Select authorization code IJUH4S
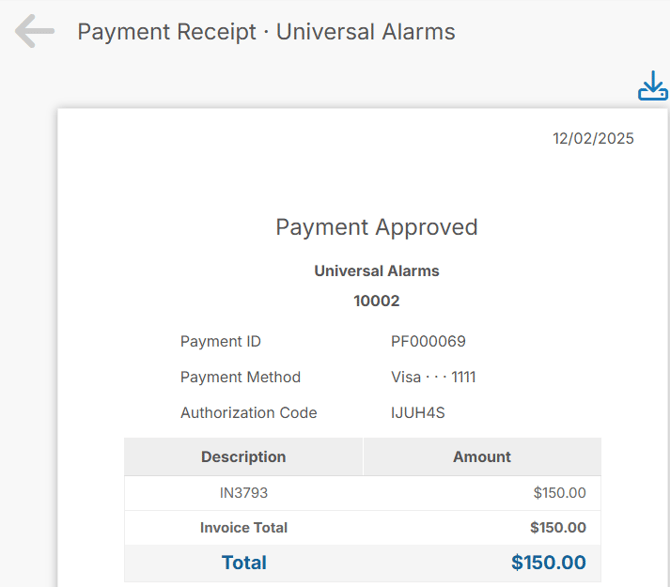Screen dimensions: 670x587 [418, 413]
